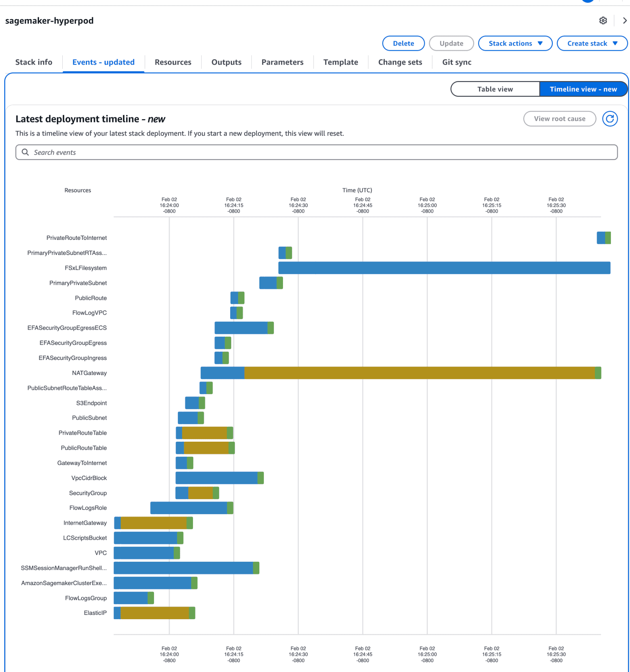Open the Change sets tab
This screenshot has height=672, width=630.
click(x=400, y=62)
